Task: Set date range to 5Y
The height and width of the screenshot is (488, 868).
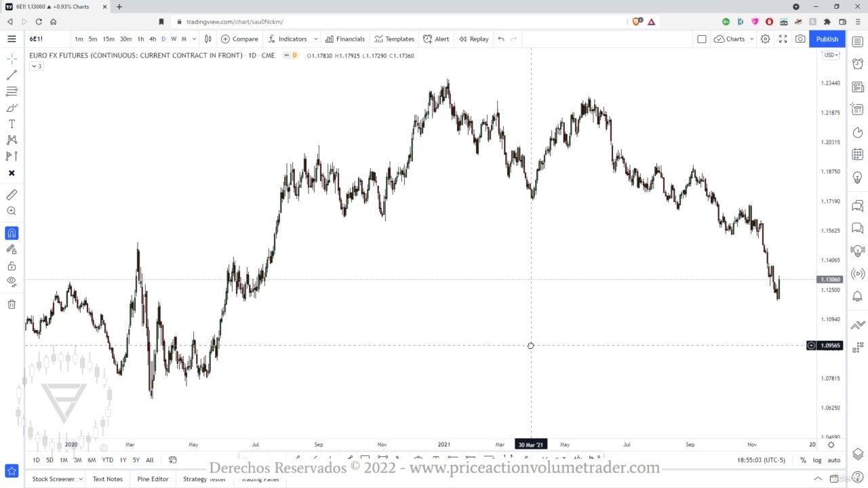Action: point(136,460)
